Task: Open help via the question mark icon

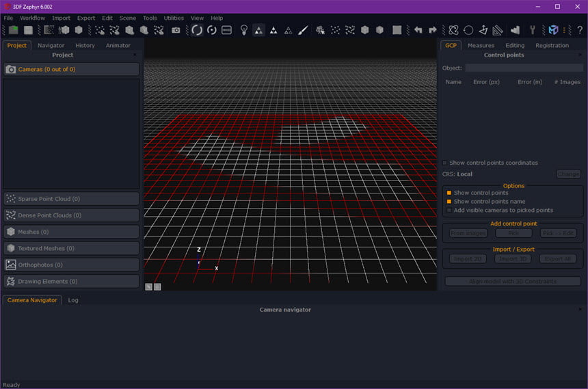Action: (580, 30)
